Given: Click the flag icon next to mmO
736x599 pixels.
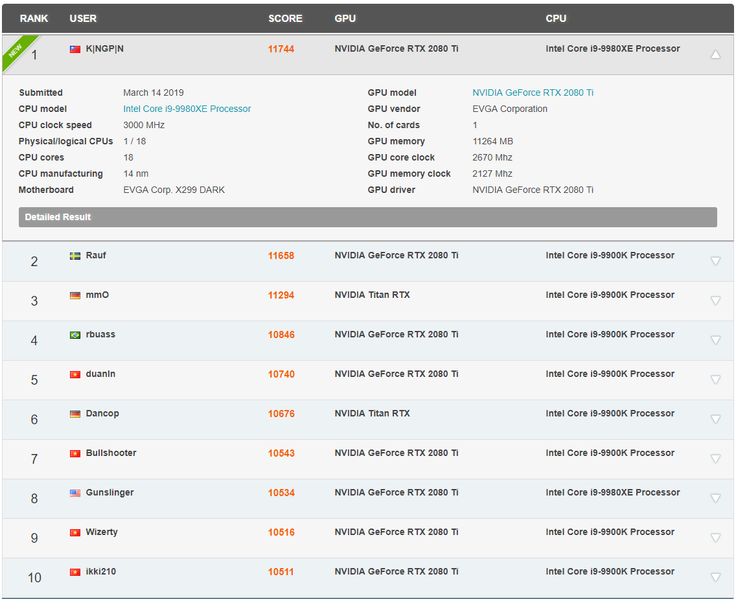Looking at the screenshot, I should click(75, 295).
